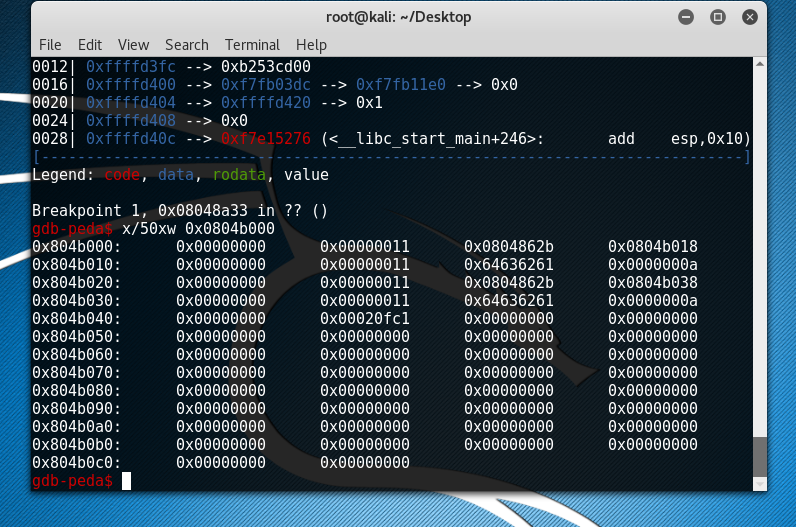
Task: Click the memory row label 0x804b0a0:
Action: coord(77,426)
